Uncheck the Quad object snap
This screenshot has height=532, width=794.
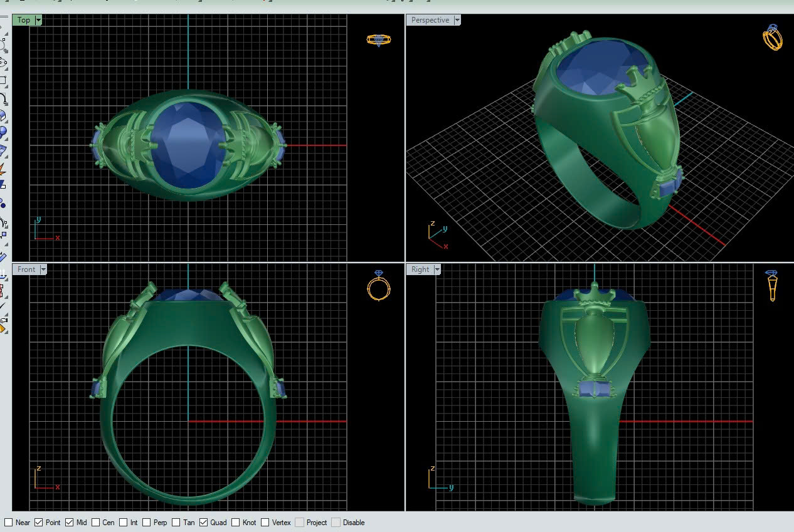(x=204, y=522)
